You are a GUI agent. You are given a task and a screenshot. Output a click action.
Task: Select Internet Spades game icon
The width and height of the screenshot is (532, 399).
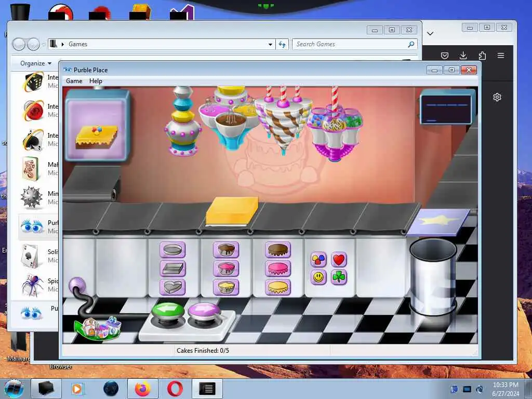click(x=33, y=139)
